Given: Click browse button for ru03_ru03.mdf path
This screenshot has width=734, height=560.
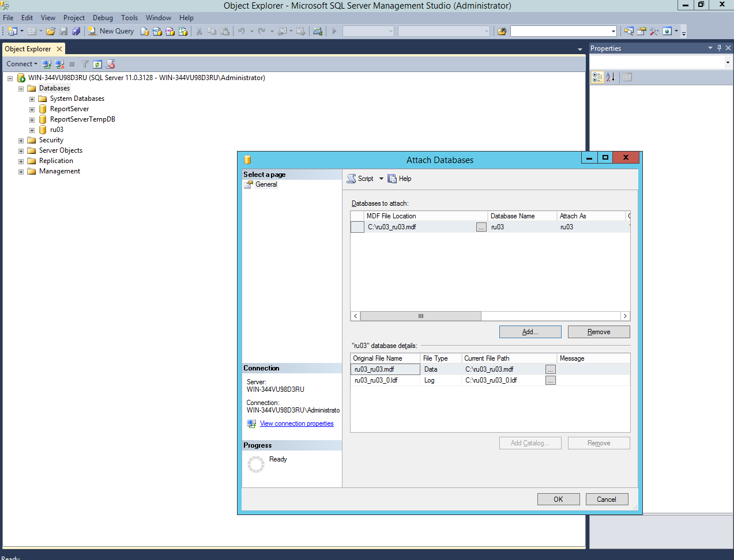Looking at the screenshot, I should pos(551,369).
